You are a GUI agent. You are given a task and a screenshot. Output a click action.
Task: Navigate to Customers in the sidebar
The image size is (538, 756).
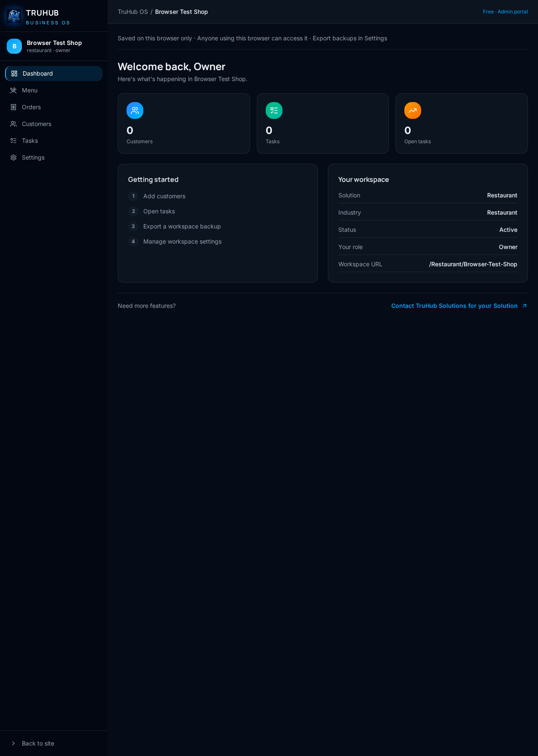point(54,124)
